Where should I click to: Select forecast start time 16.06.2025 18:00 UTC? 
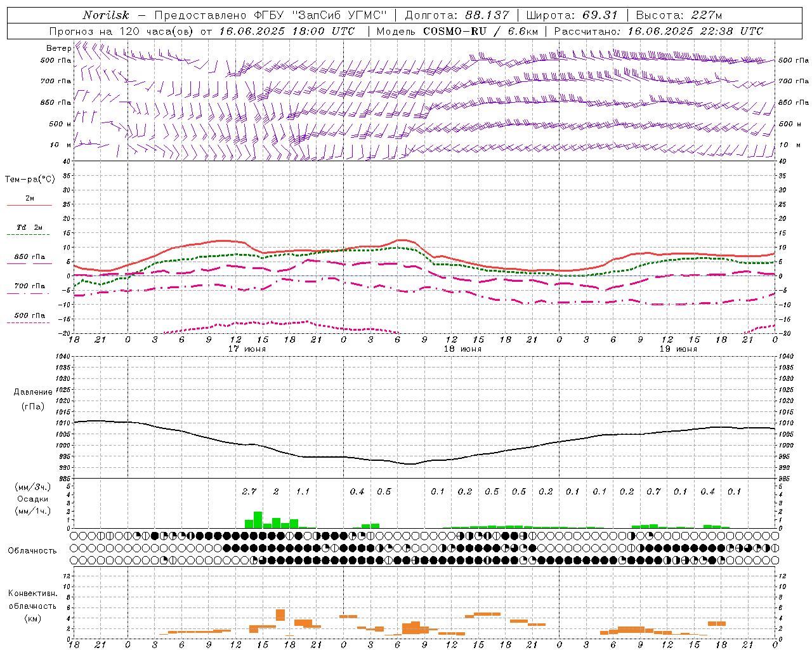[287, 31]
